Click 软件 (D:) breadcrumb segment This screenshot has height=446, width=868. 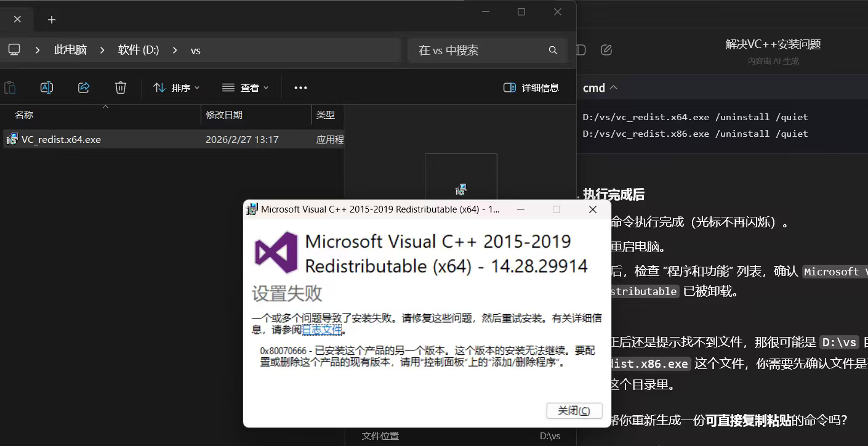139,50
